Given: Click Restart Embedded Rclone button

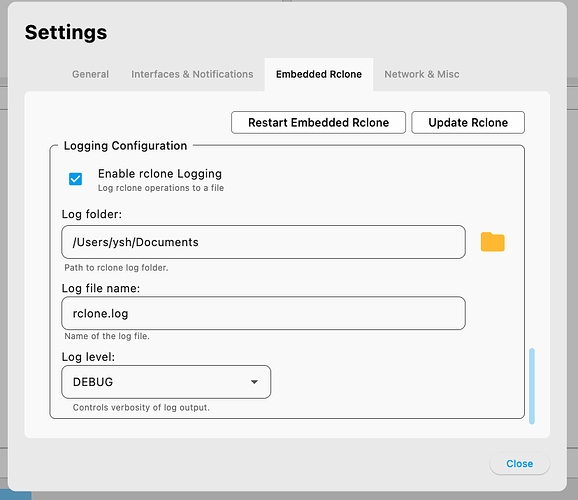Looking at the screenshot, I should 318,122.
